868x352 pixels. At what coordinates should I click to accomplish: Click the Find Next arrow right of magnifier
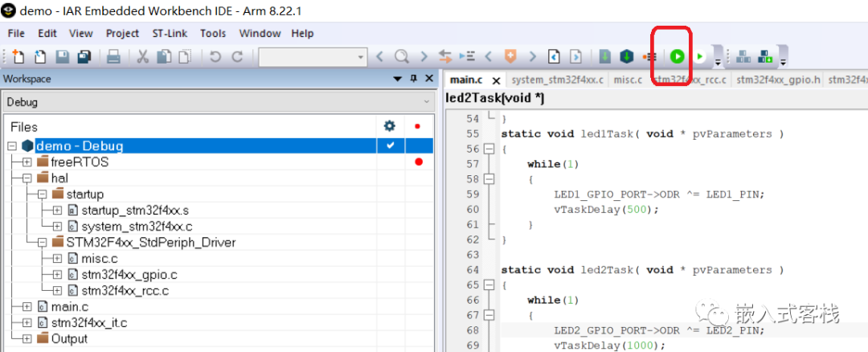424,56
